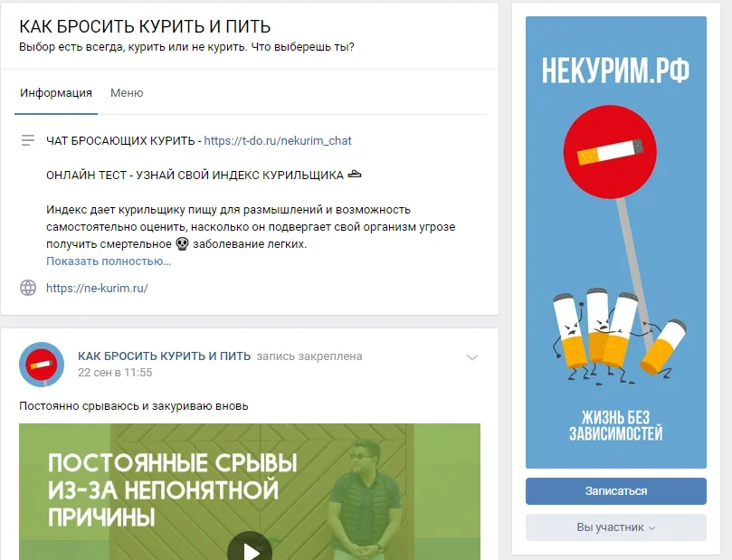Click the cigarette emoji after online test text
Image resolution: width=732 pixels, height=560 pixels.
355,175
